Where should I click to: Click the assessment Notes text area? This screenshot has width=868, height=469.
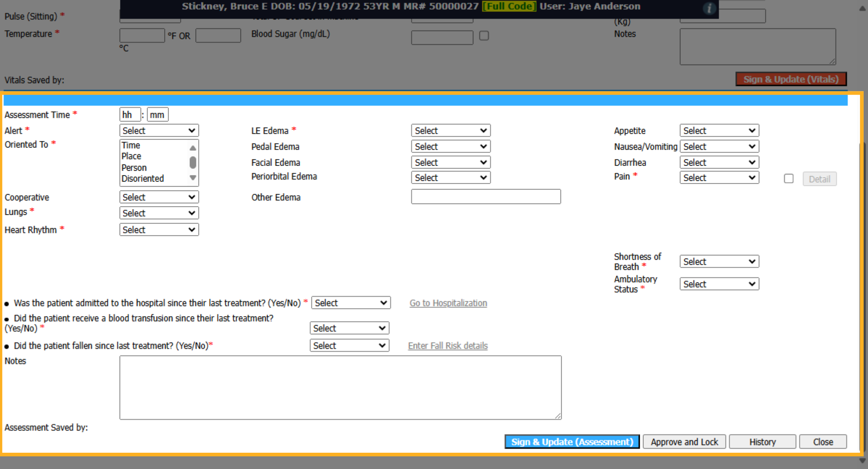point(340,388)
